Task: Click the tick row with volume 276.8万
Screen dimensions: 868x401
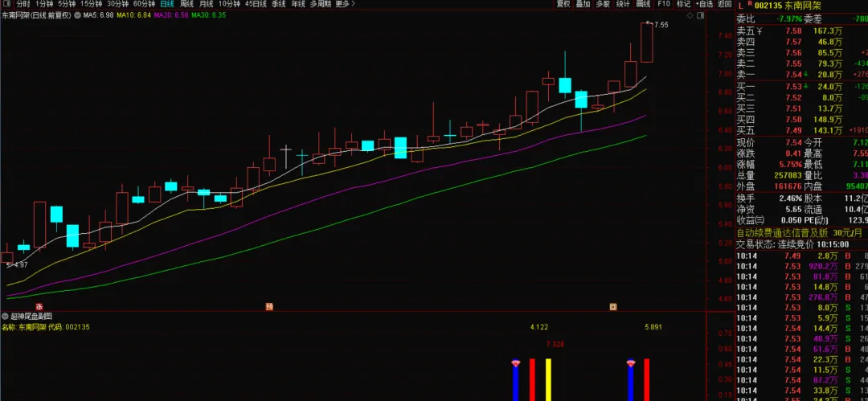Action: pyautogui.click(x=801, y=297)
